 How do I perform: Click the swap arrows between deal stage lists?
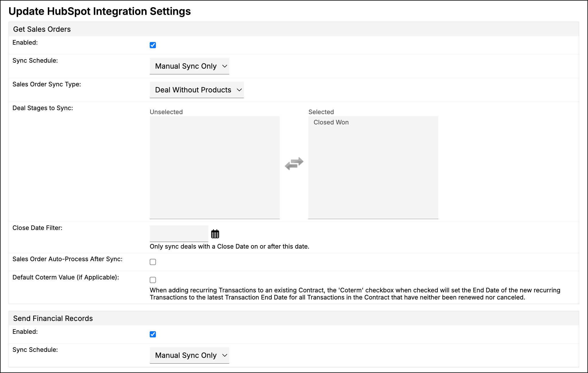[294, 163]
